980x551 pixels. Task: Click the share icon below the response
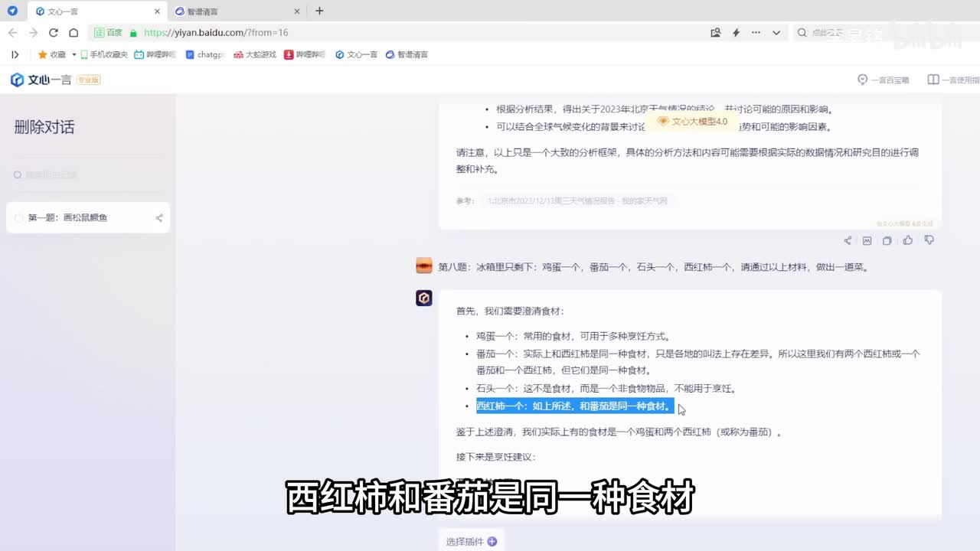tap(848, 240)
